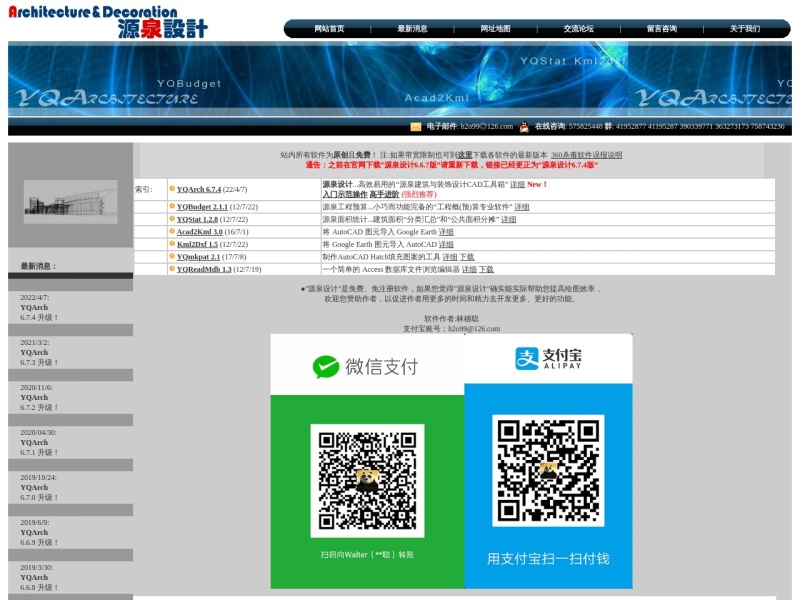Open the 交流论坛 navigation item
The width and height of the screenshot is (800, 600).
pyautogui.click(x=579, y=29)
